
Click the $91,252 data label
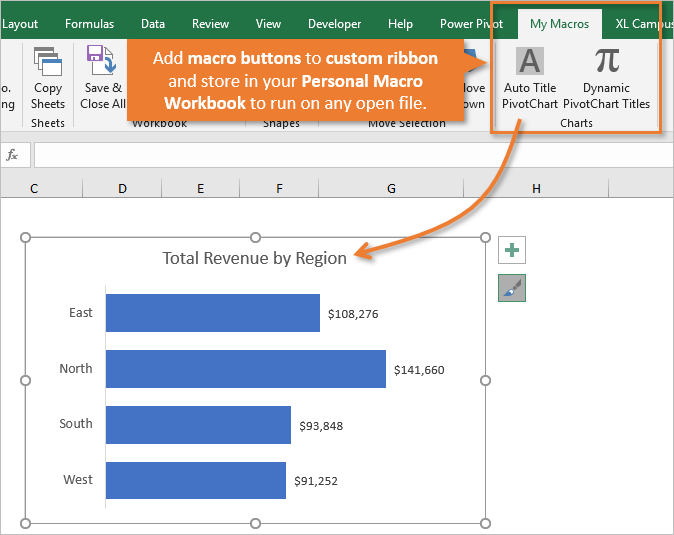[x=316, y=481]
